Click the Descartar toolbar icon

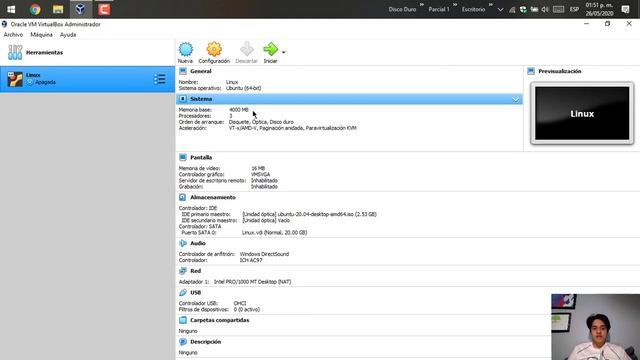point(247,49)
